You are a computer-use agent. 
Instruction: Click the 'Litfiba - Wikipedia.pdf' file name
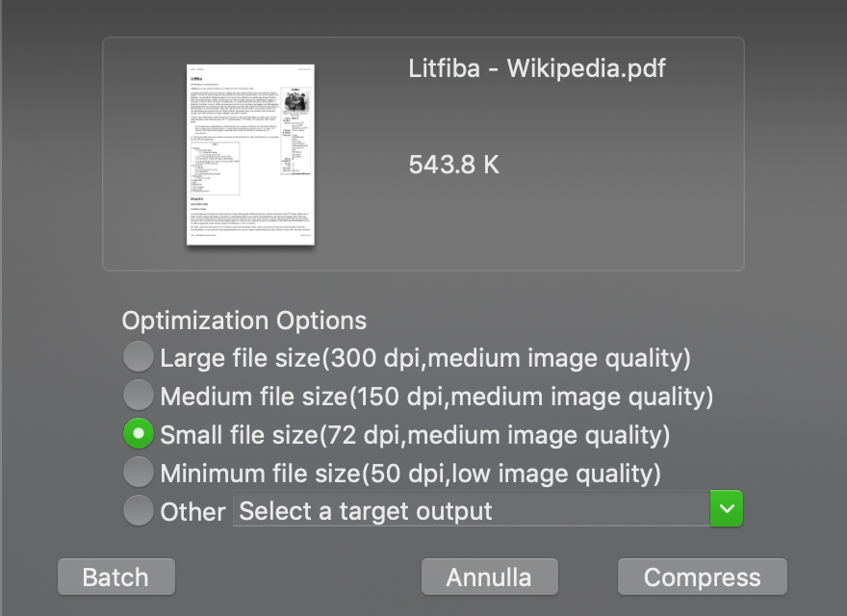(537, 68)
